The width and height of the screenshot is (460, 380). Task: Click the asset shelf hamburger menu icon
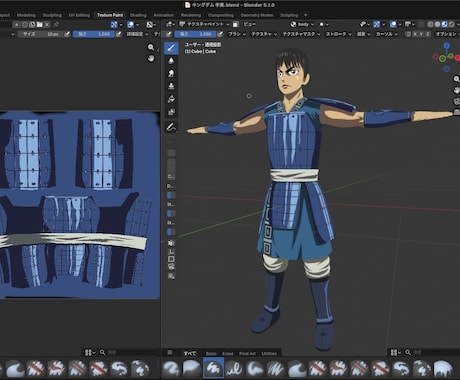[170, 353]
